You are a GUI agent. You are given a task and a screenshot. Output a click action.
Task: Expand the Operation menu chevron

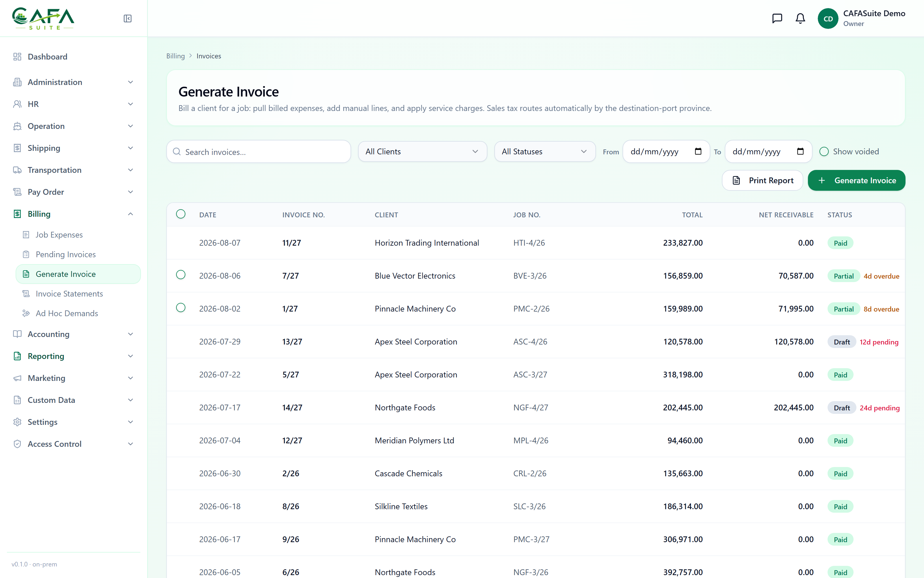(130, 126)
